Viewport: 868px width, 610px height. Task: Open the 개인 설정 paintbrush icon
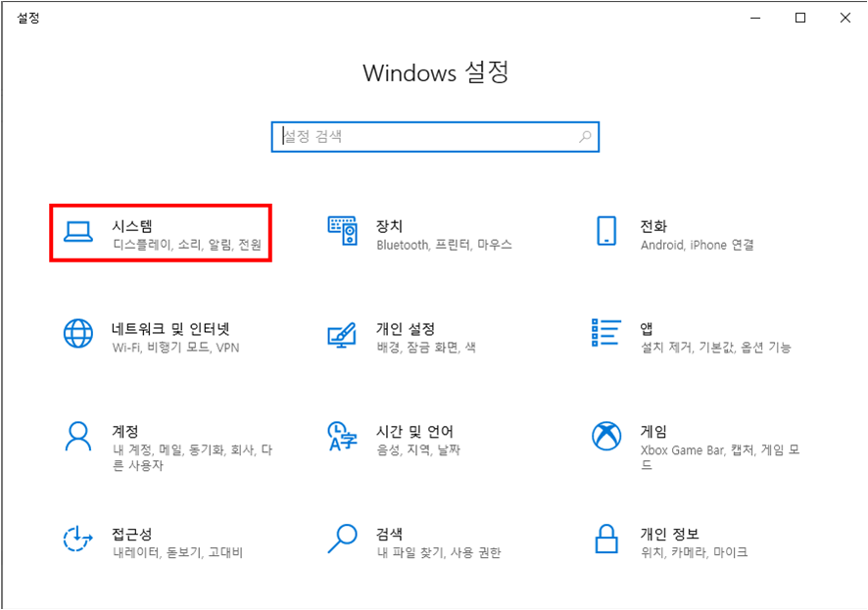pos(342,335)
